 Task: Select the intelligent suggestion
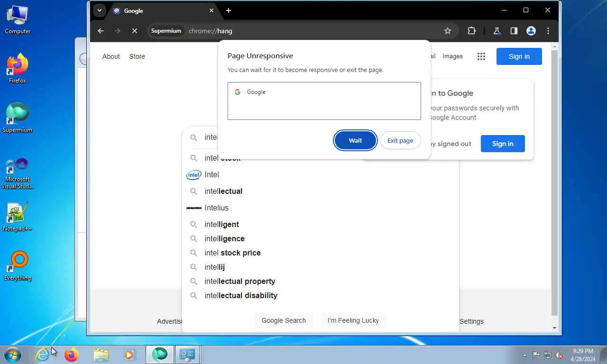(x=321, y=224)
